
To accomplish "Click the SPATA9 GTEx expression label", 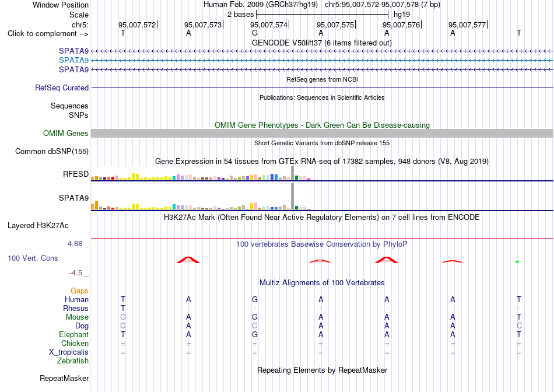I will click(x=73, y=198).
